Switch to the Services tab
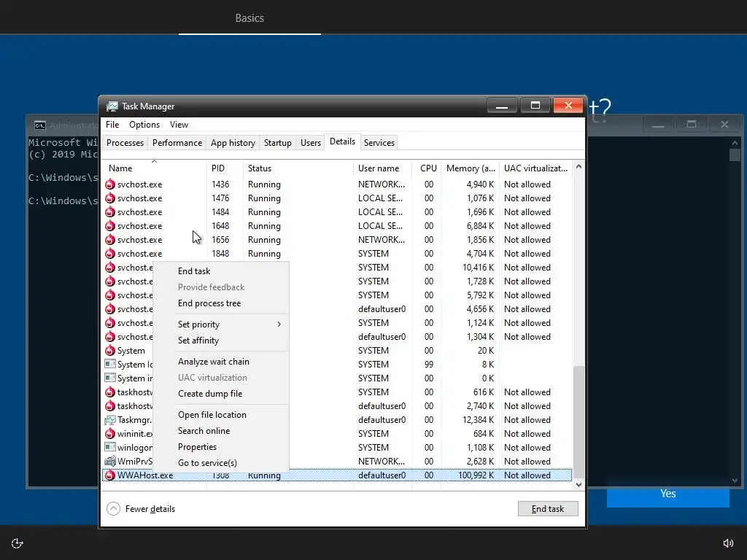The height and width of the screenshot is (560, 747). [x=379, y=143]
